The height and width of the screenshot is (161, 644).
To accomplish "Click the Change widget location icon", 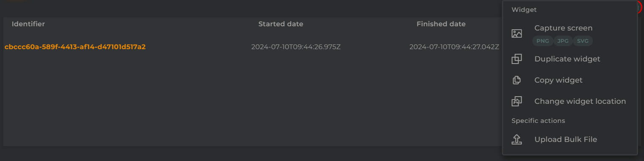I will [x=516, y=101].
